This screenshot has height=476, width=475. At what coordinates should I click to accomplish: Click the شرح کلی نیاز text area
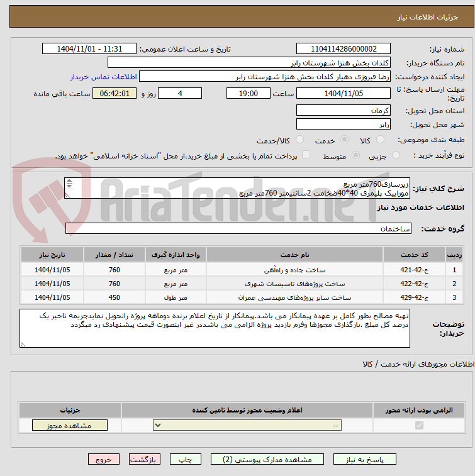click(x=237, y=188)
